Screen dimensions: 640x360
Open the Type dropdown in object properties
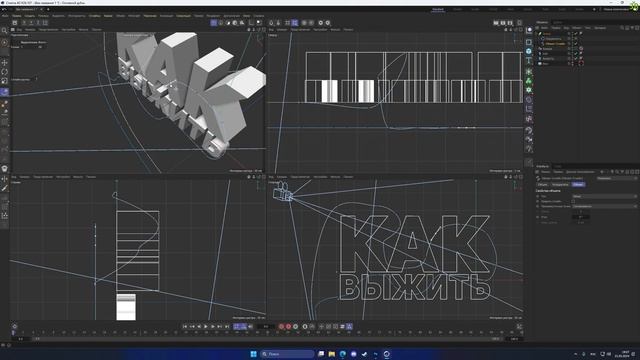(x=604, y=196)
